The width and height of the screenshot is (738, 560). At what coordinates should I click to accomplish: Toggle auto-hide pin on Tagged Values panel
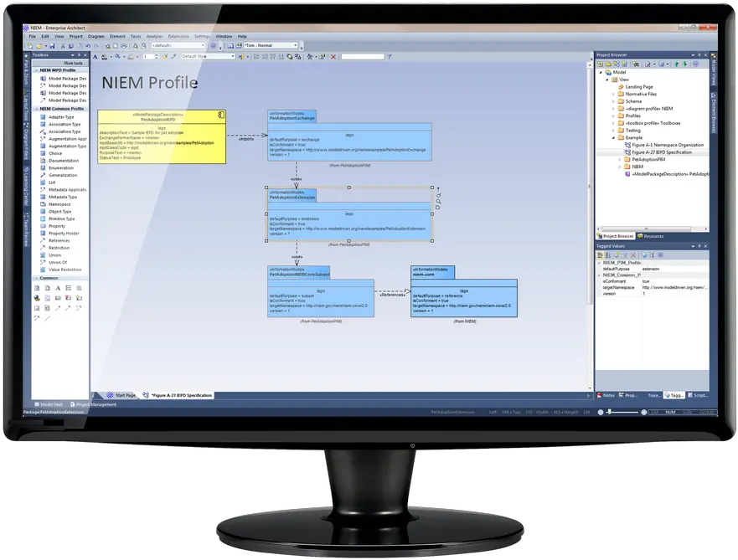point(699,246)
